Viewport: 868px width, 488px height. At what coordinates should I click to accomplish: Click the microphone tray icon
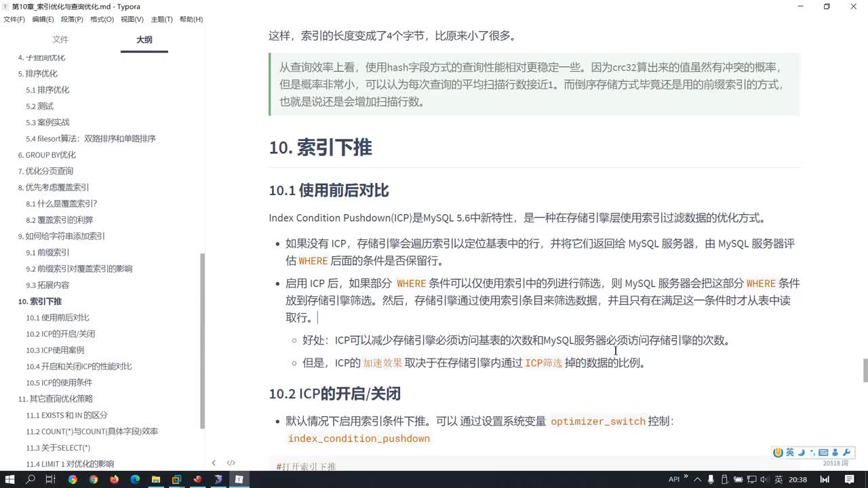tap(711, 480)
